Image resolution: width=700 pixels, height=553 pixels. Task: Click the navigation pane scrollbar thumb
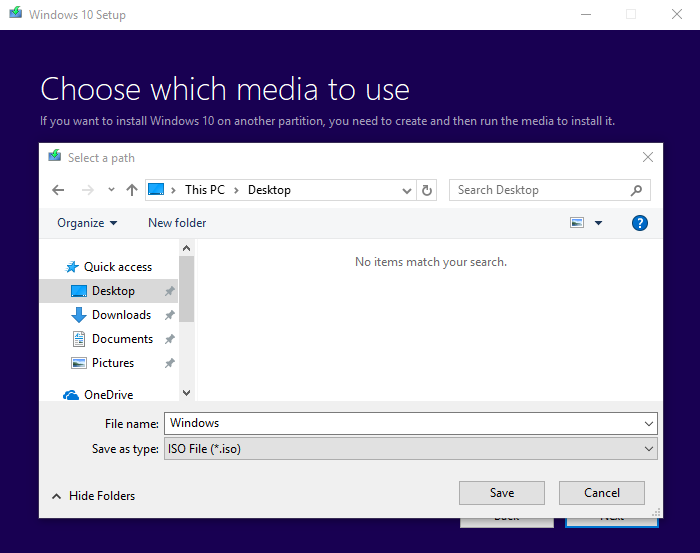(187, 289)
